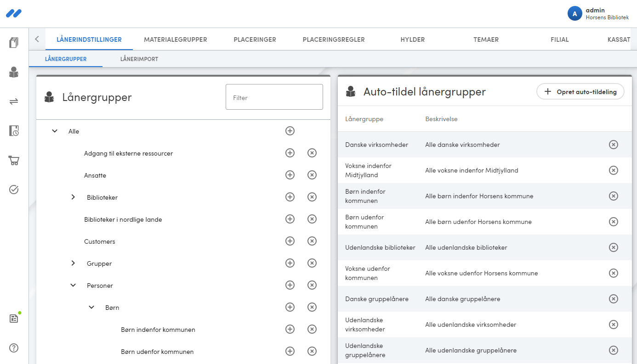Select the Lånergrupper sub-tab
This screenshot has width=637, height=364.
click(66, 59)
